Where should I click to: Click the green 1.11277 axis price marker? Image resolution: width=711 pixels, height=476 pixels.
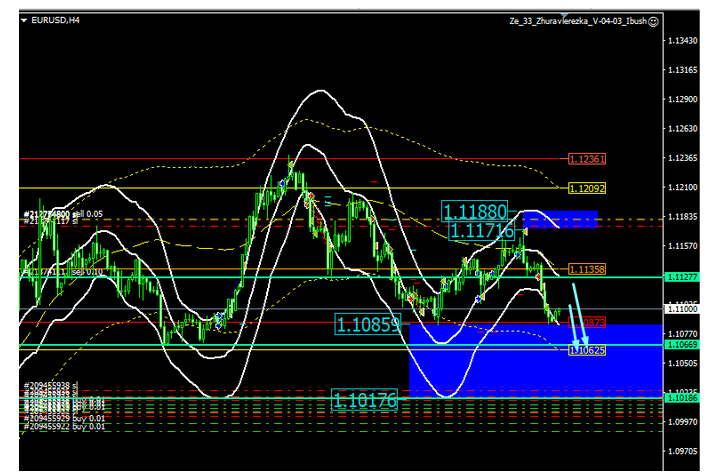pos(682,278)
